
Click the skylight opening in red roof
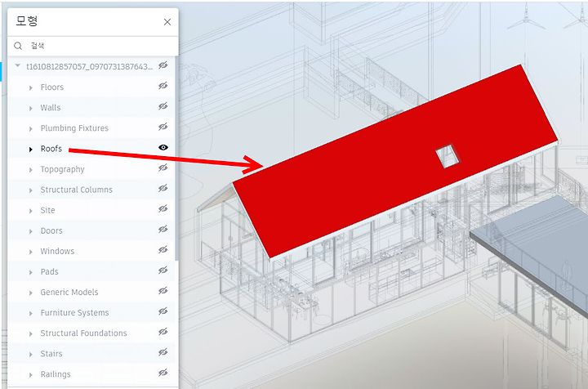[447, 156]
